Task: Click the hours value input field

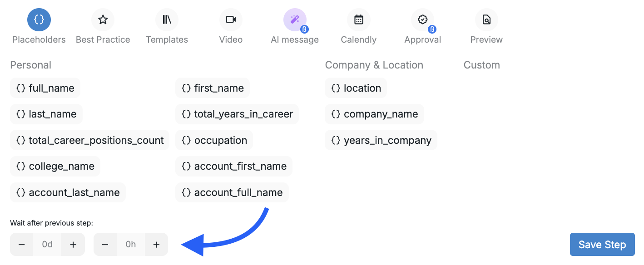Action: (x=131, y=245)
